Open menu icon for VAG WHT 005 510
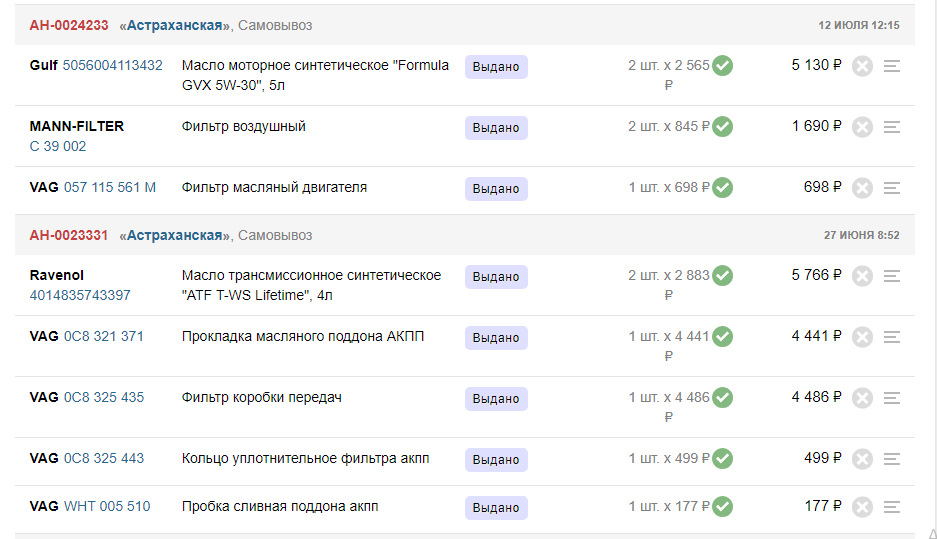937x539 pixels. coord(892,507)
